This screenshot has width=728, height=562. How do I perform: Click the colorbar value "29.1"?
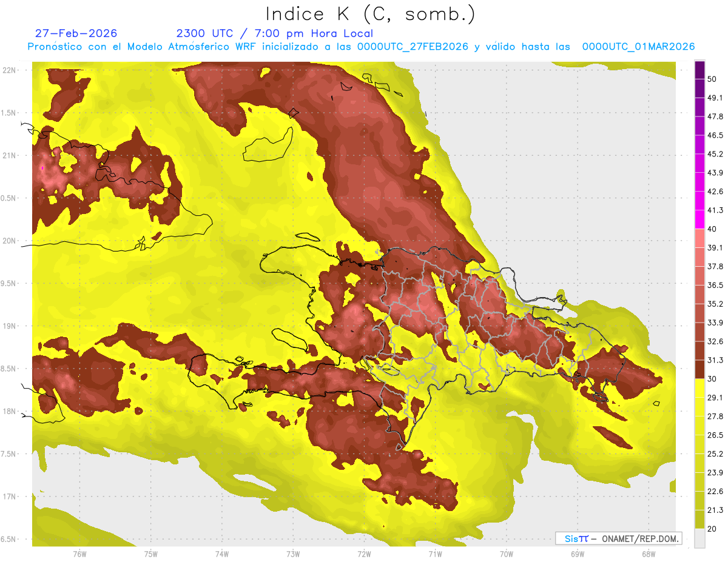715,398
